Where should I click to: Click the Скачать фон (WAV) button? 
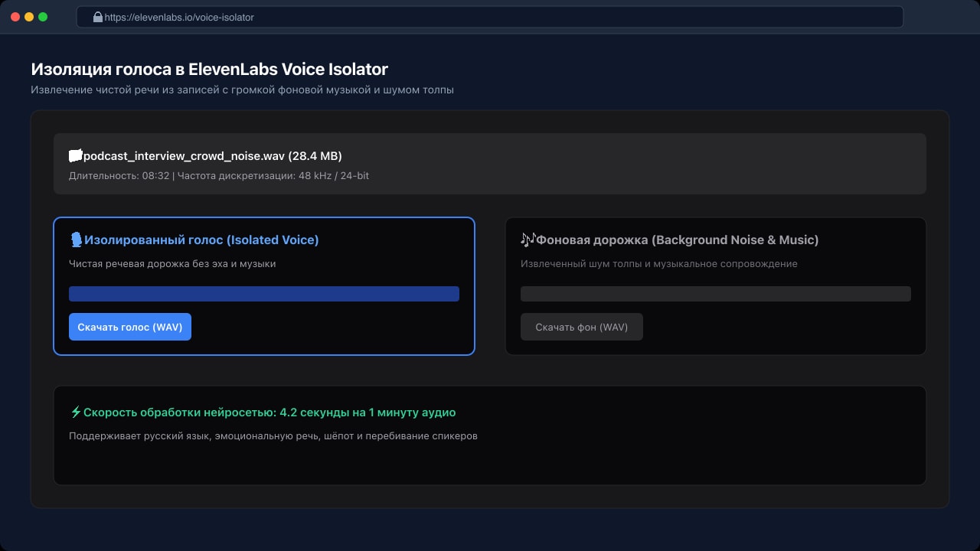[582, 327]
